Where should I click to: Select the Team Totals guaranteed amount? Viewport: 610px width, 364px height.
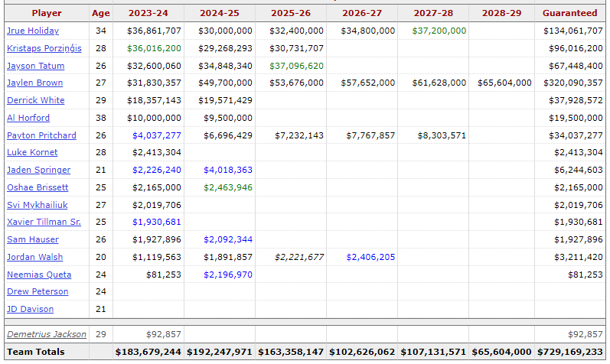(570, 352)
